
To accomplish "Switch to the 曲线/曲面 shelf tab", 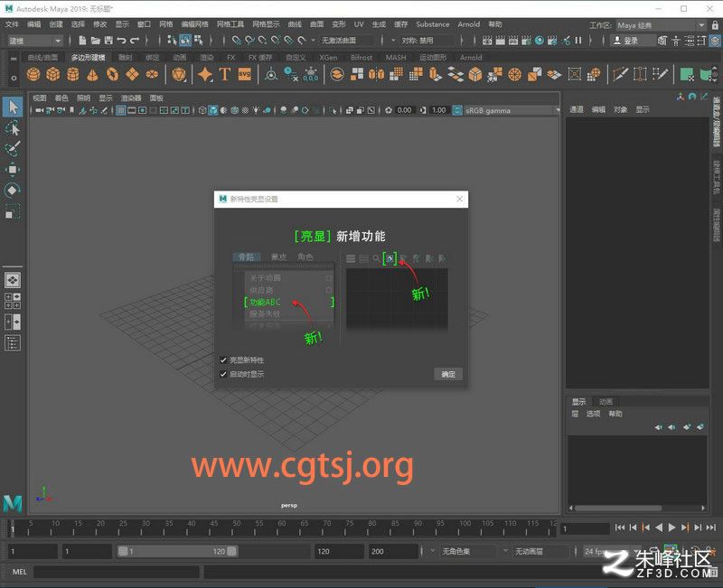I will point(42,57).
